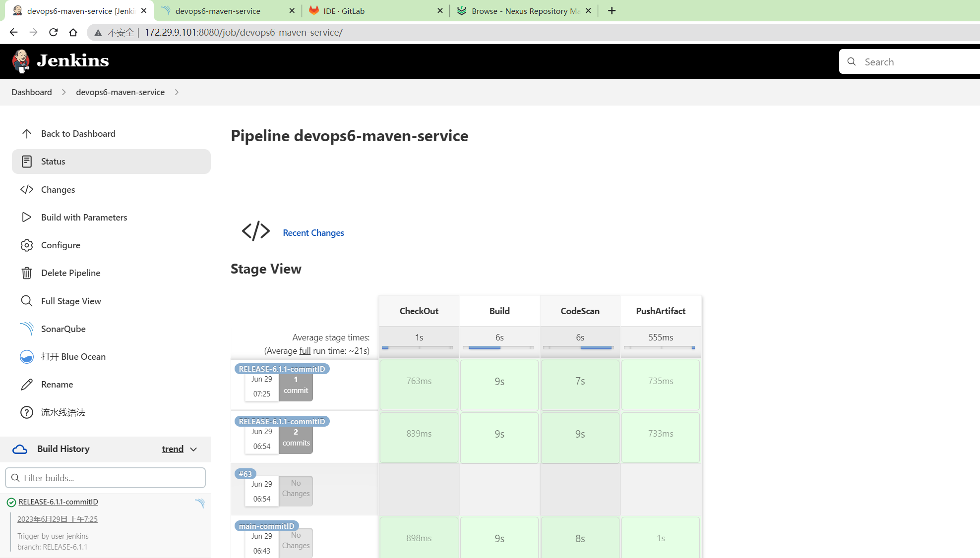Click the Blue Ocean circle icon

click(27, 357)
